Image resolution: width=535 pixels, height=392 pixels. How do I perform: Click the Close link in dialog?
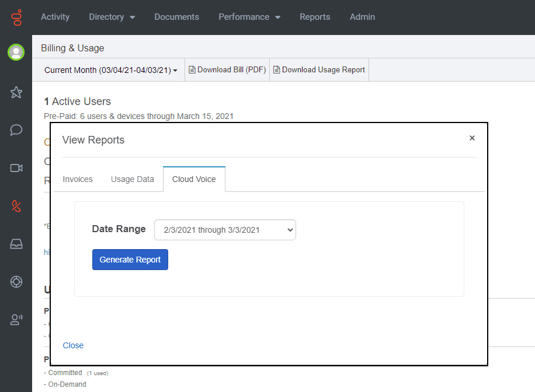tap(73, 345)
